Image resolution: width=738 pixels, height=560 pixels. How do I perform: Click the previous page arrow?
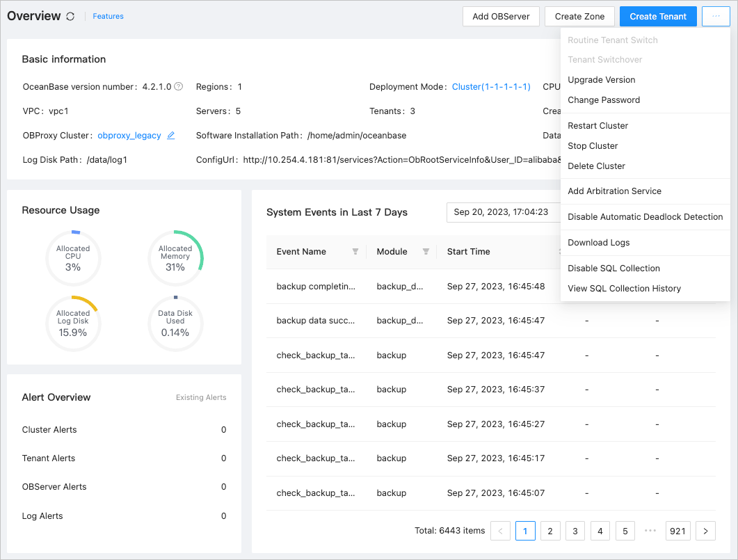500,531
